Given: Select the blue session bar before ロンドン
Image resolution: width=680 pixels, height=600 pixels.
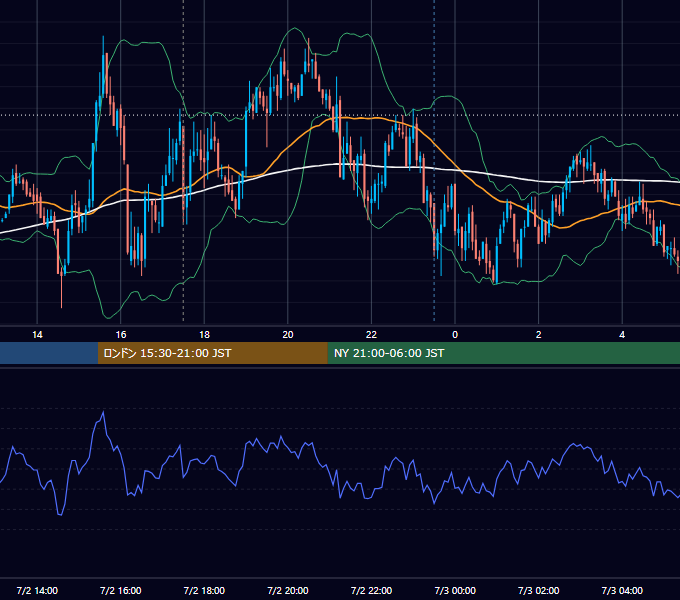Looking at the screenshot, I should pyautogui.click(x=49, y=353).
